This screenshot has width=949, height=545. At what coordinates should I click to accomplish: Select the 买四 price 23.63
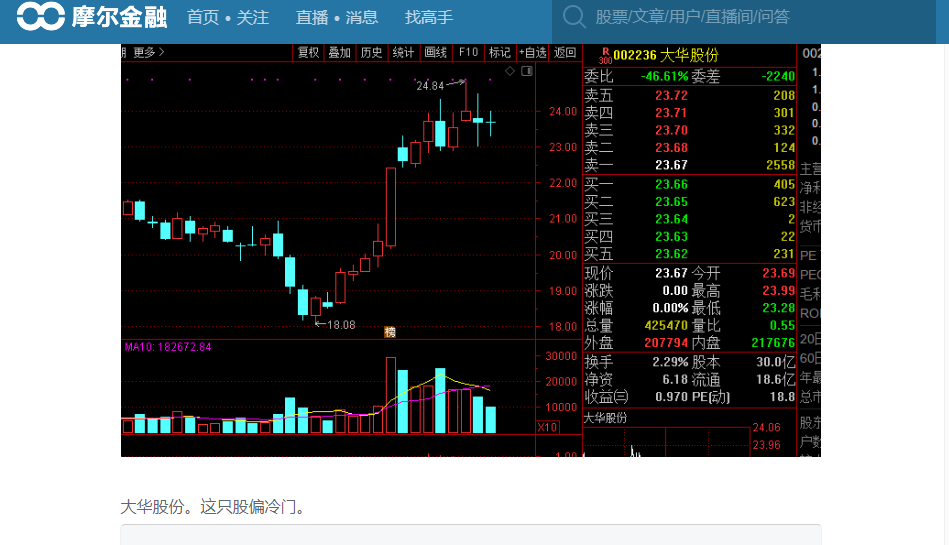671,237
